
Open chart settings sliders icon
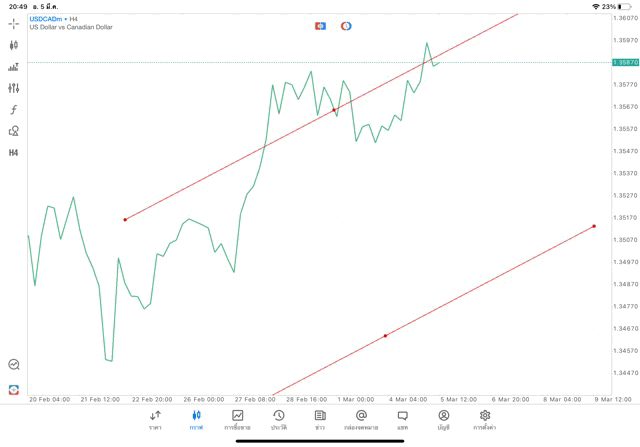pos(14,88)
